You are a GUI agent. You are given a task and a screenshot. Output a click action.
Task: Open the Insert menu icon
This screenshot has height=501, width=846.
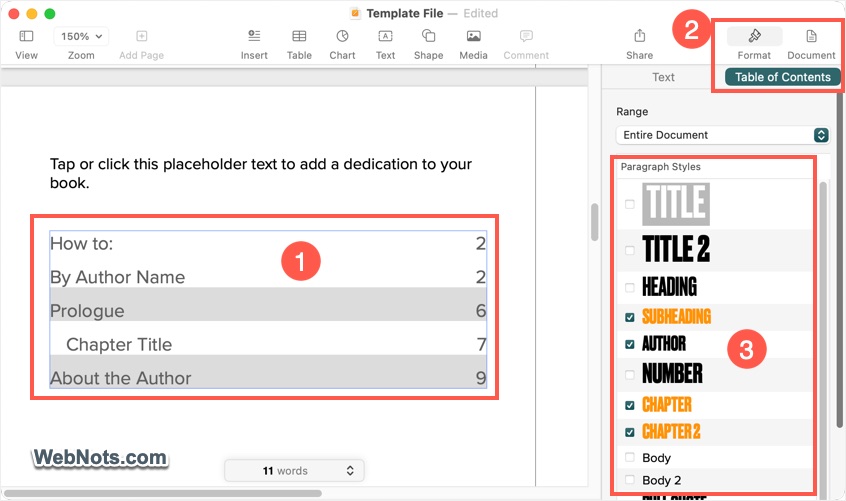click(x=254, y=36)
